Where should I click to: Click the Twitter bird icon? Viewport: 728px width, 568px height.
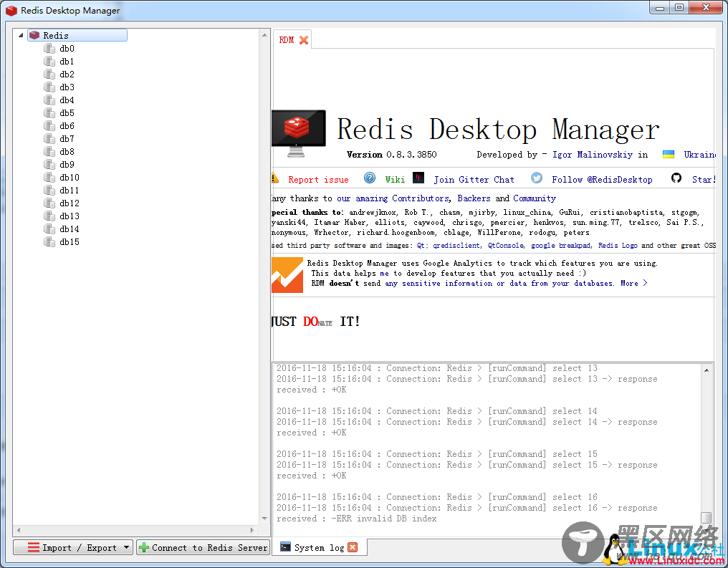tap(537, 178)
